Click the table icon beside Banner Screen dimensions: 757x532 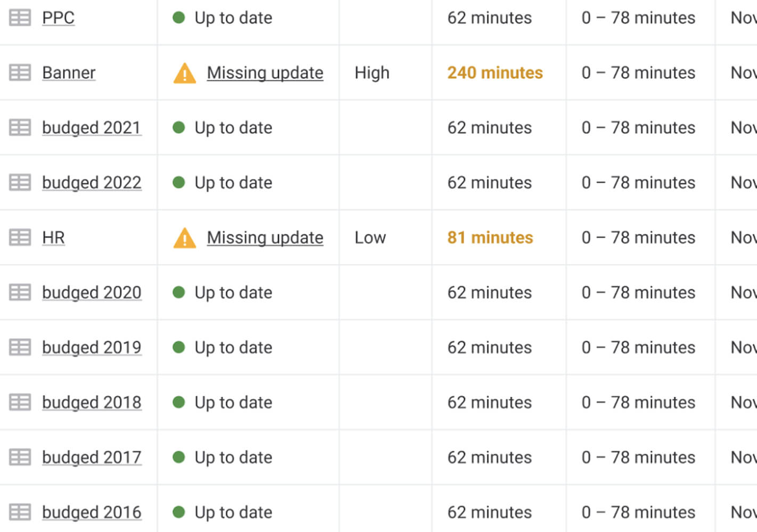click(20, 72)
